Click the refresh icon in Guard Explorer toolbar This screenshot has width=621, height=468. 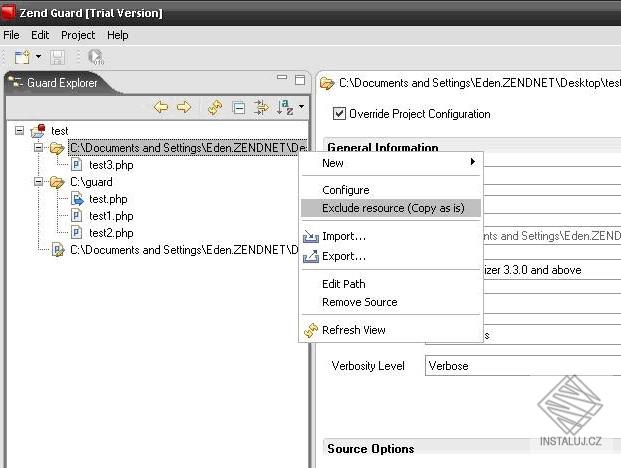tap(215, 107)
